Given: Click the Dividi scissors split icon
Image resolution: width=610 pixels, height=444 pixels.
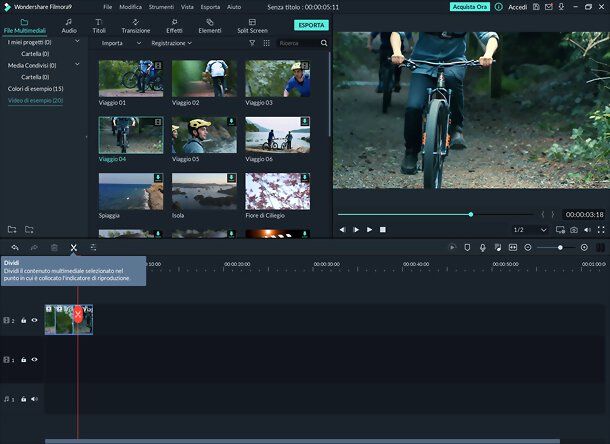Looking at the screenshot, I should (74, 247).
